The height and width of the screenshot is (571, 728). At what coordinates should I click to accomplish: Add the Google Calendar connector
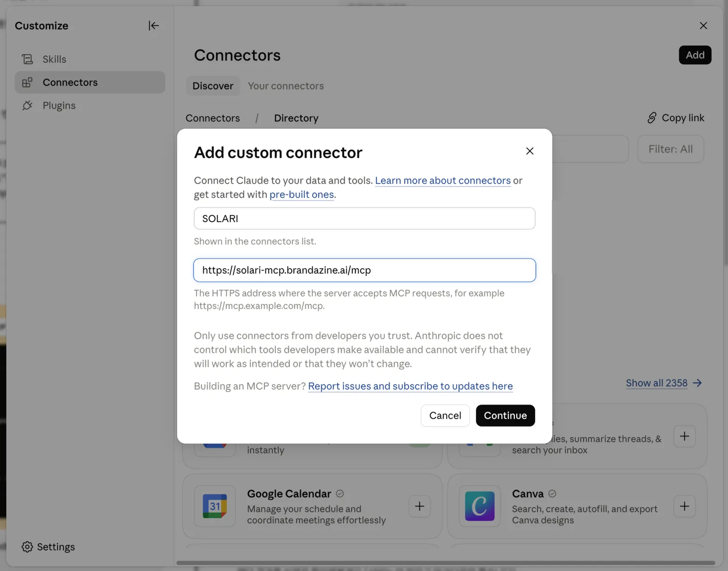(420, 506)
